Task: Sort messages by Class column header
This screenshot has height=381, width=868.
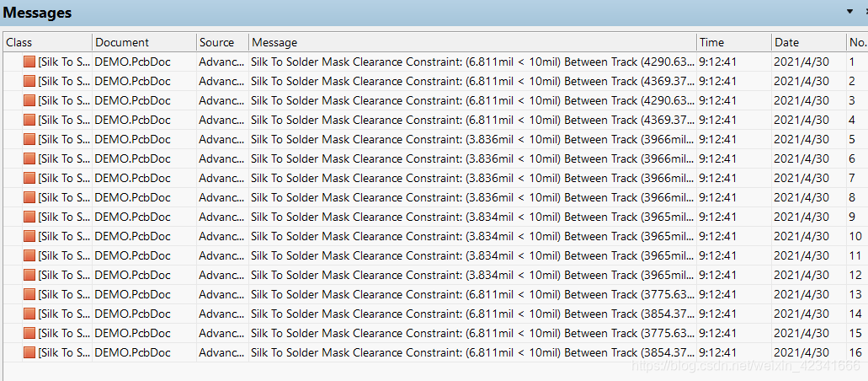Action: (x=47, y=42)
